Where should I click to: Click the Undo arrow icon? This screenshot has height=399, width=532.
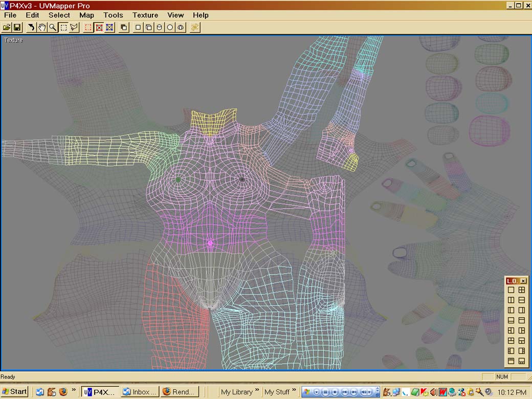tap(31, 27)
